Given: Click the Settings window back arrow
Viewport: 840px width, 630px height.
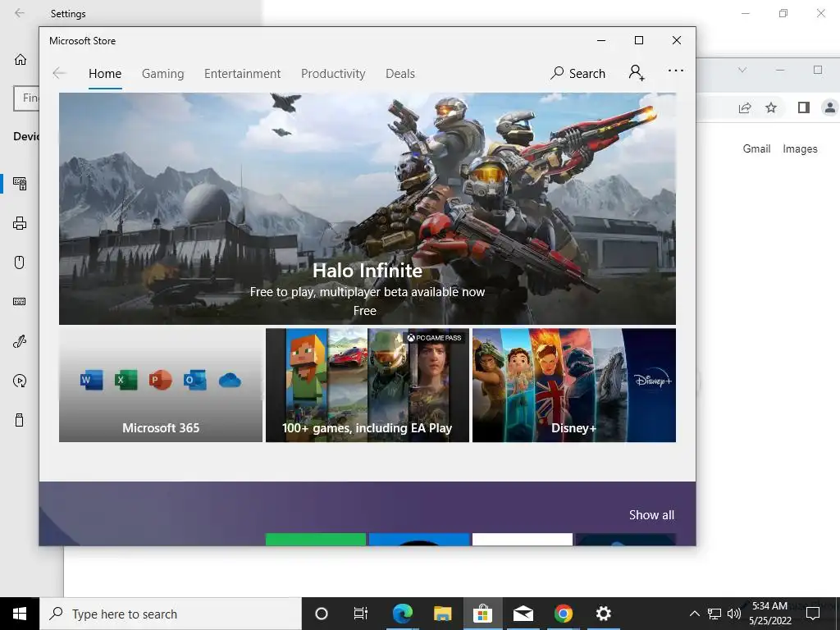Looking at the screenshot, I should (x=20, y=13).
